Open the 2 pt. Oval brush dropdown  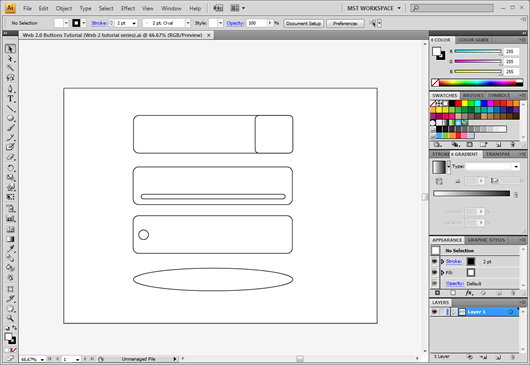(x=188, y=23)
